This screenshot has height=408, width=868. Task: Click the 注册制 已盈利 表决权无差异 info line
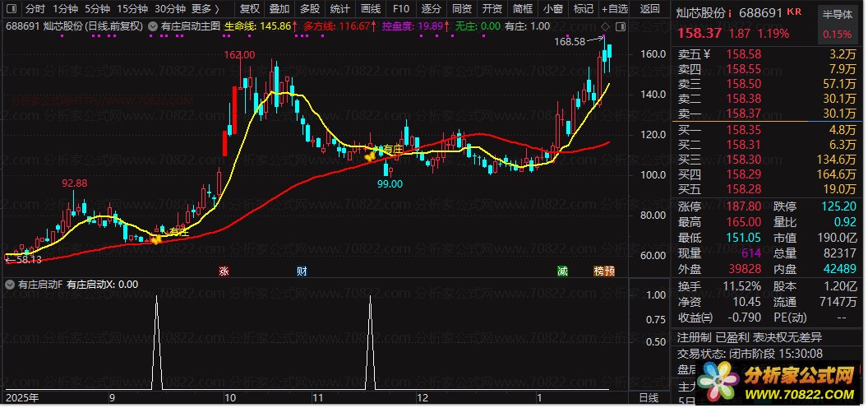750,337
